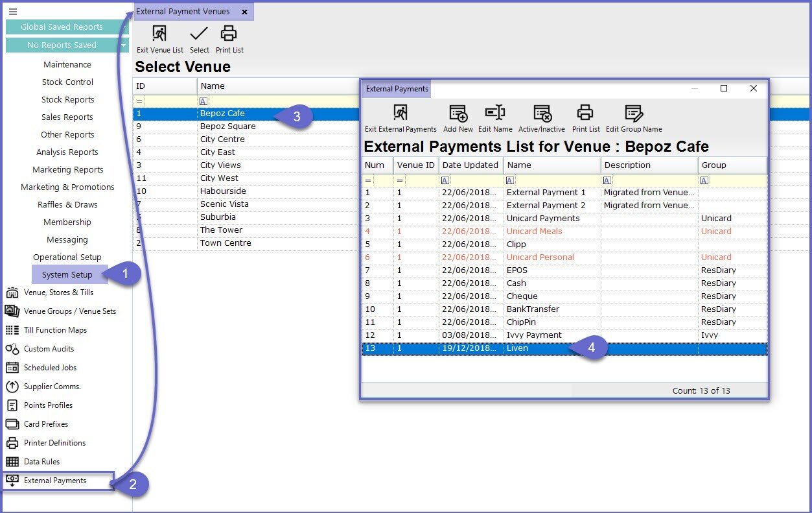Click Print List in External Payments window
Image resolution: width=812 pixels, height=513 pixels.
click(586, 113)
